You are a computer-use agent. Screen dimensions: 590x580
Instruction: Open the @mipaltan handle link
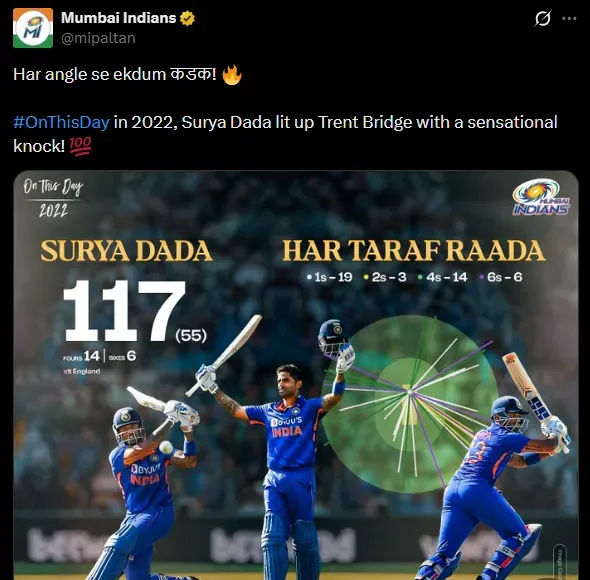tap(98, 38)
